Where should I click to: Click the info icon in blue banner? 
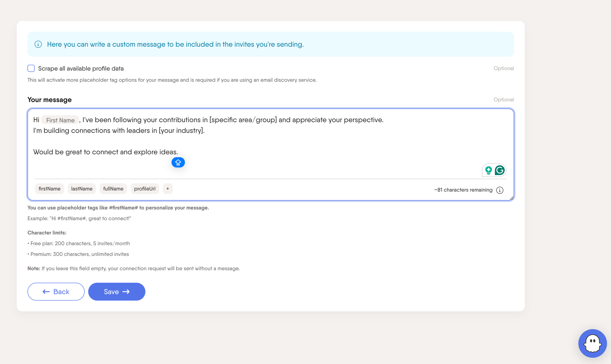tap(38, 44)
